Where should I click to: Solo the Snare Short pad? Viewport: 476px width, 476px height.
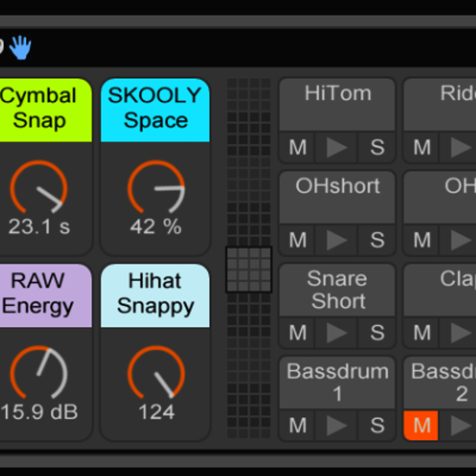377,333
